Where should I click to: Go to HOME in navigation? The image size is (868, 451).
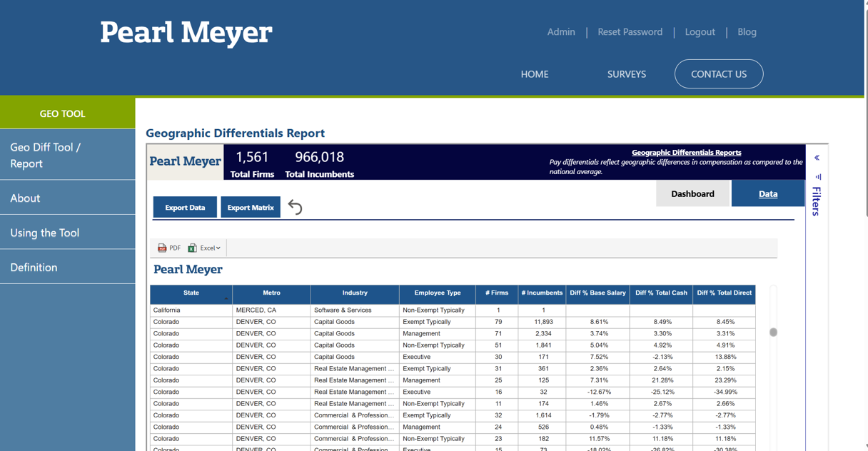(534, 74)
